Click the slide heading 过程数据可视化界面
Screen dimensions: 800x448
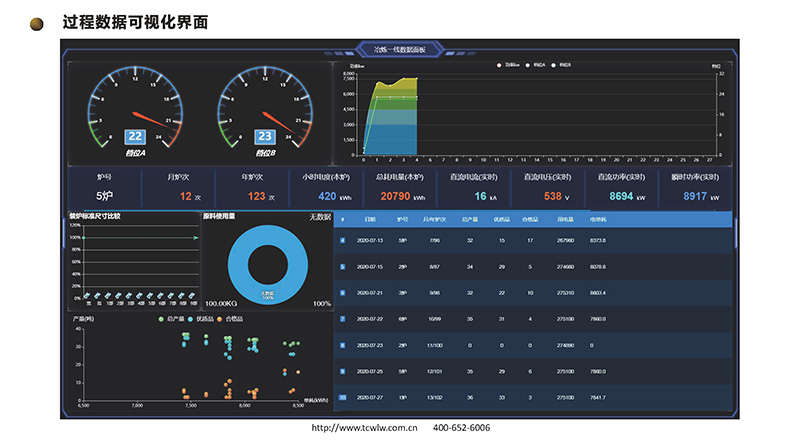click(135, 22)
